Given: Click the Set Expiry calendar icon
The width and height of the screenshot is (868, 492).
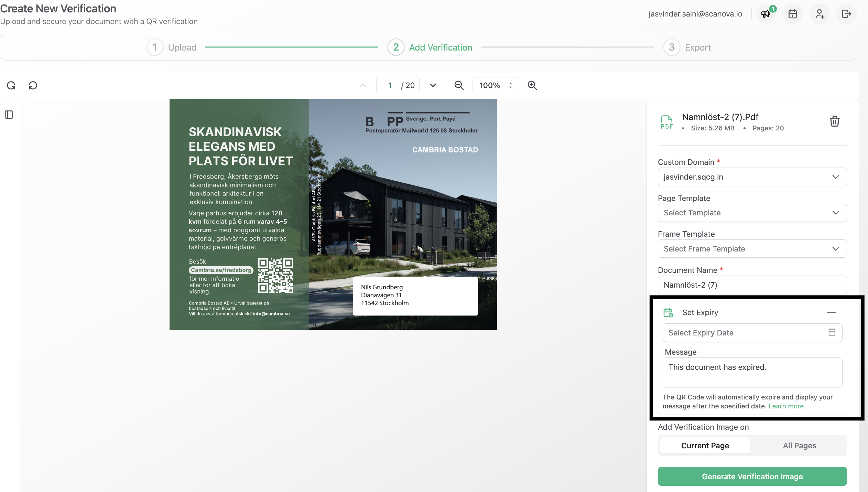Looking at the screenshot, I should 668,312.
